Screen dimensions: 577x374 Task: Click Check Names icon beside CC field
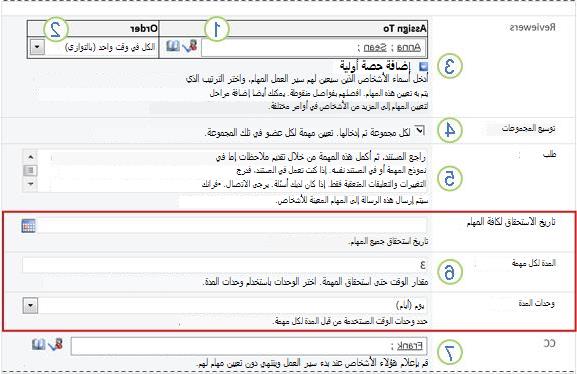pos(55,345)
